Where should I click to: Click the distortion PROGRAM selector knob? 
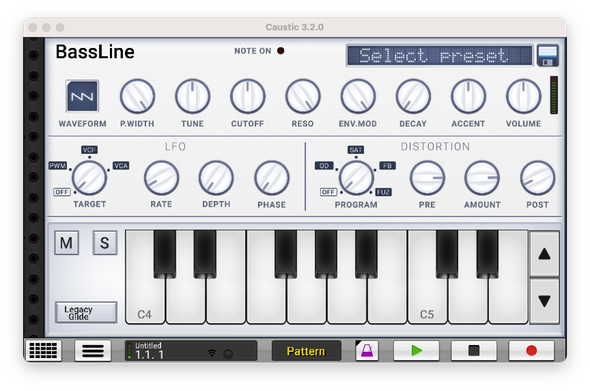coord(356,178)
